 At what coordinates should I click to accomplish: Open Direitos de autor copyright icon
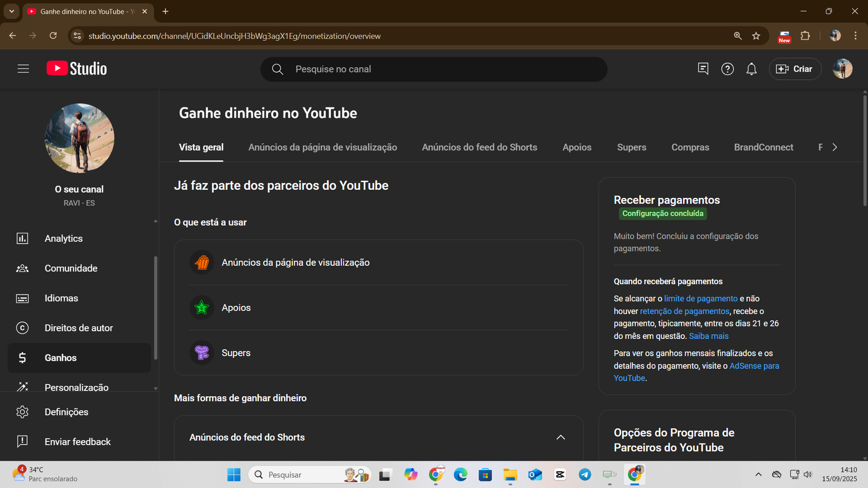(x=22, y=328)
